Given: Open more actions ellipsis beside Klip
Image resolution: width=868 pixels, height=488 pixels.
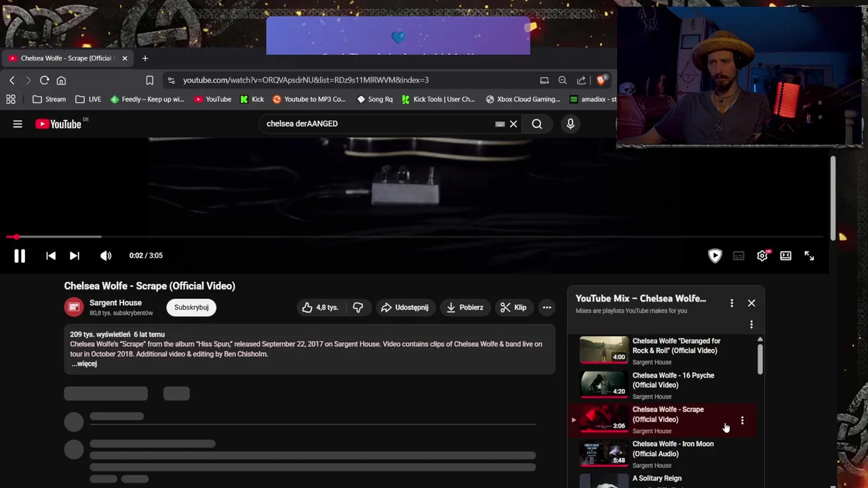Looking at the screenshot, I should click(547, 308).
